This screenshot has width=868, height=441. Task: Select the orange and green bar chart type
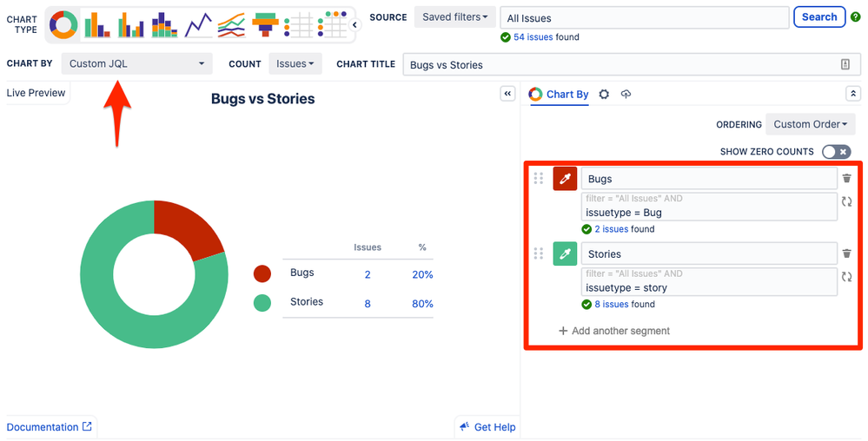pyautogui.click(x=96, y=25)
